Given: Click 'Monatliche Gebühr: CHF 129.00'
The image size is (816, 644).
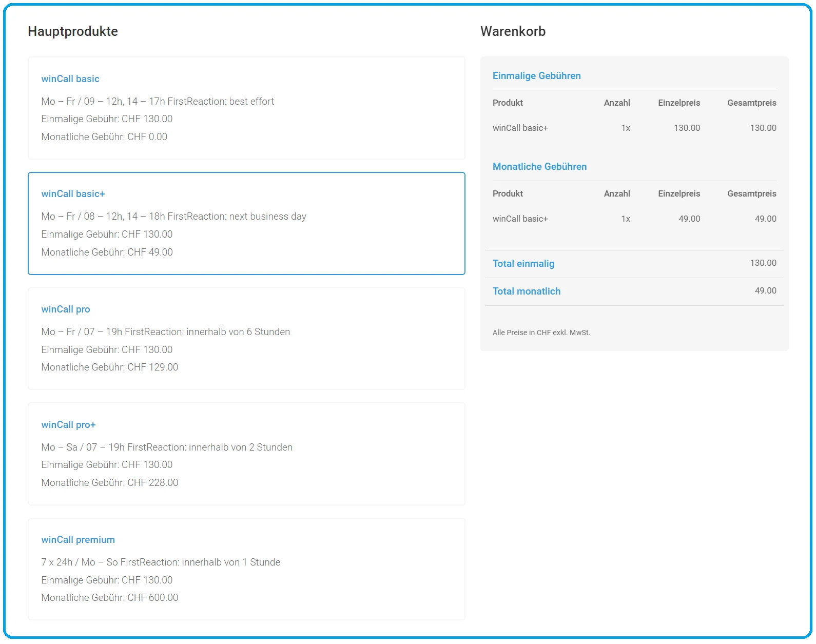Looking at the screenshot, I should click(x=110, y=367).
